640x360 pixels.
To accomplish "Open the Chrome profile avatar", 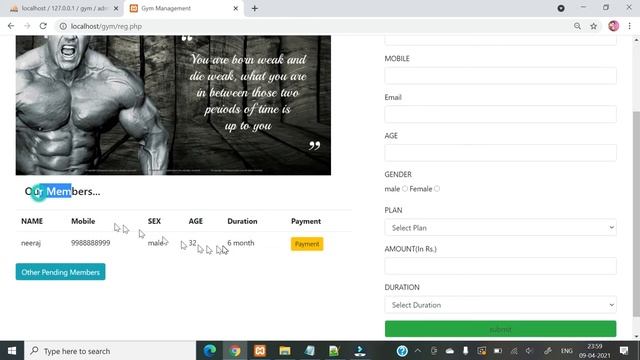I will 613,26.
